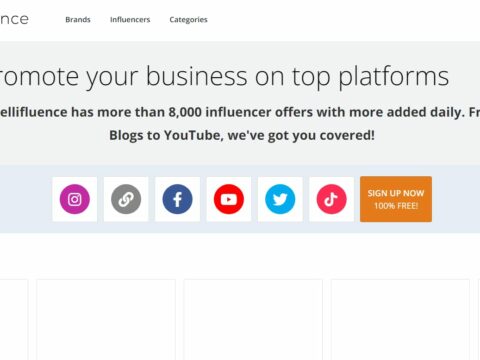Open the first full empty offer card
480x360 pixels.
[106, 319]
